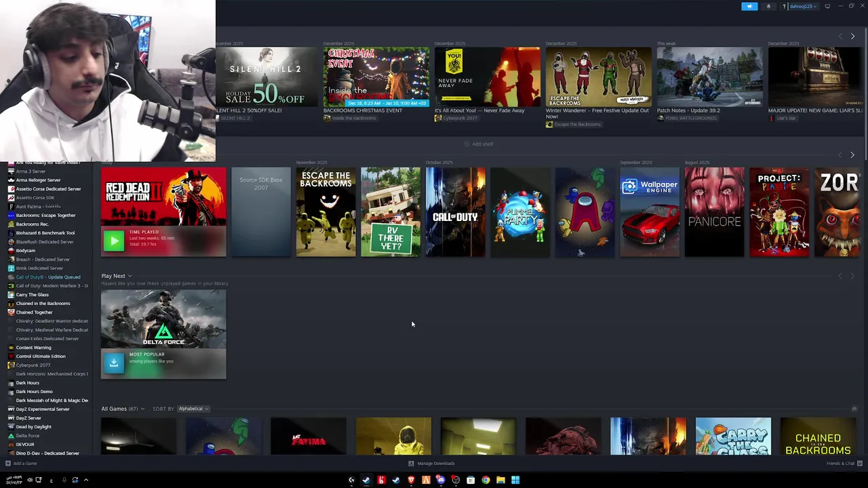Screen dimensions: 868x488
Task: Open the Delta Force Play Next tile
Action: pos(163,334)
